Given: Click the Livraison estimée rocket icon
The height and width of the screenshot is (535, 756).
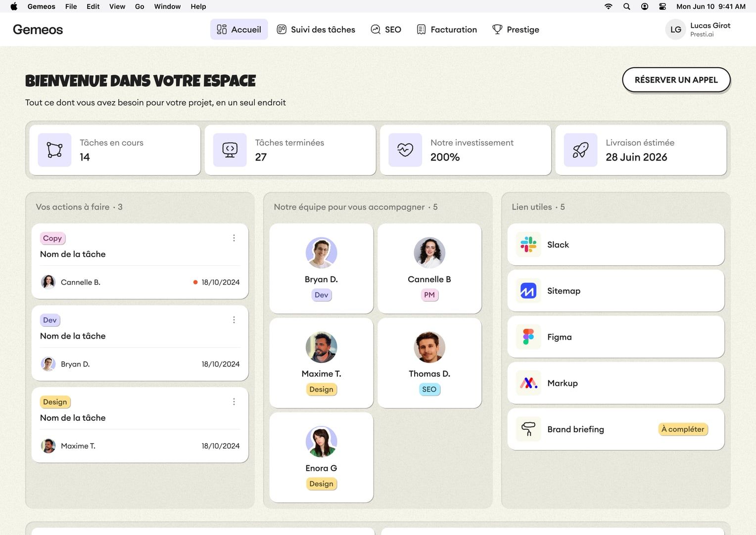Looking at the screenshot, I should click(580, 150).
